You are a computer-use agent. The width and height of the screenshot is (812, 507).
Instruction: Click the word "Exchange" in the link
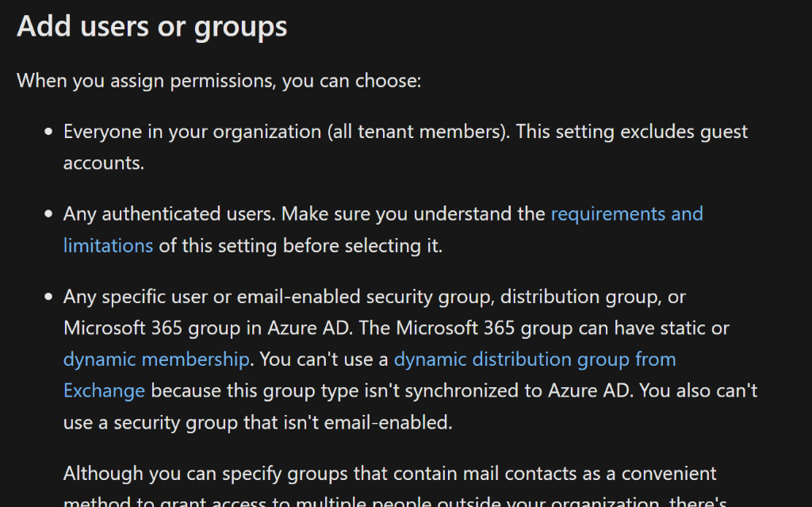click(104, 391)
